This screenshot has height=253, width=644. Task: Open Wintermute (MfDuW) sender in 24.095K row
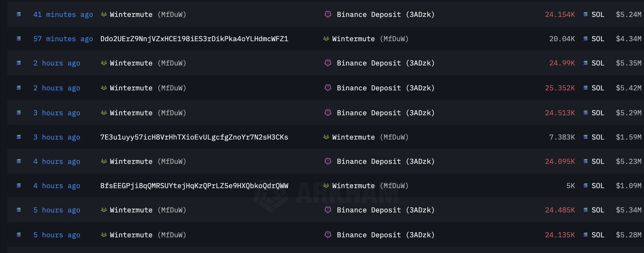148,161
